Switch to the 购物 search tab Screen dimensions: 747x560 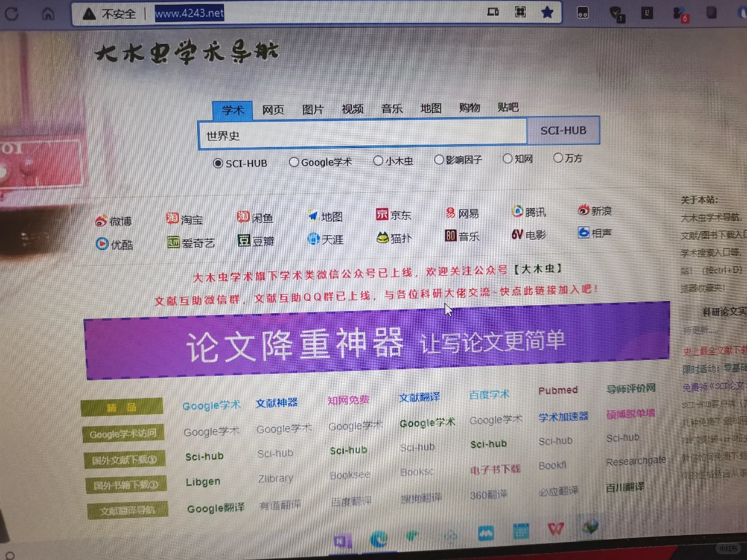tap(469, 107)
